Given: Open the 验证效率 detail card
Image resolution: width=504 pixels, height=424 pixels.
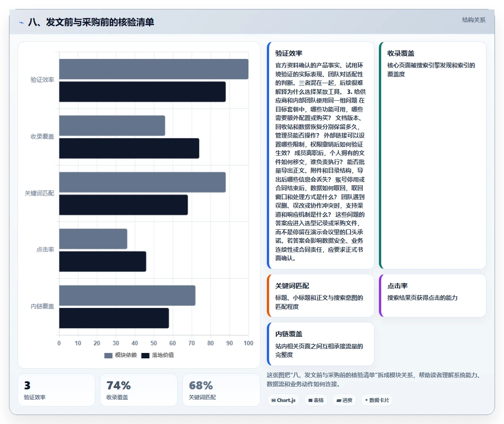Looking at the screenshot, I should [x=320, y=155].
